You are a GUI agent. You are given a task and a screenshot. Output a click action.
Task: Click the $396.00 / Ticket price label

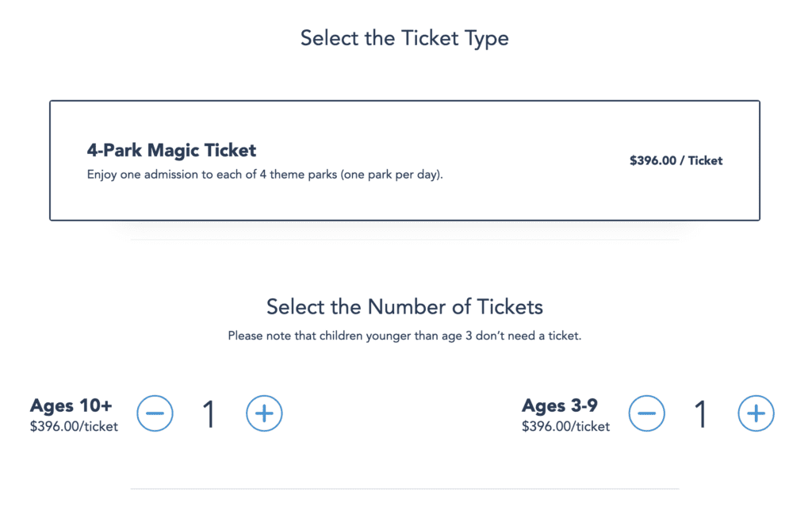click(676, 159)
